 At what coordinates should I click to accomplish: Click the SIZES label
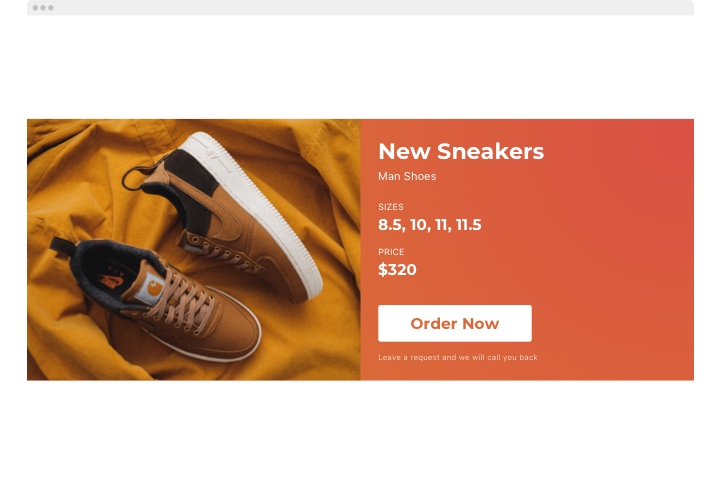click(x=391, y=207)
